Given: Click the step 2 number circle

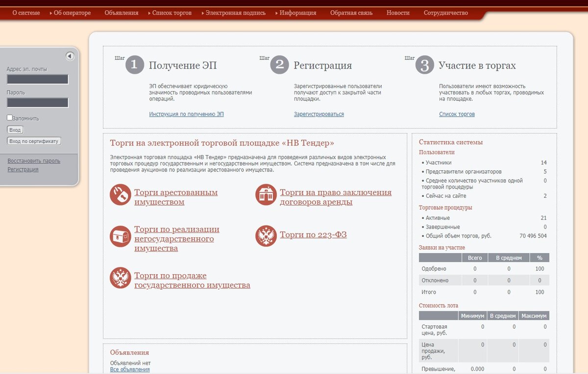Looking at the screenshot, I should click(280, 65).
